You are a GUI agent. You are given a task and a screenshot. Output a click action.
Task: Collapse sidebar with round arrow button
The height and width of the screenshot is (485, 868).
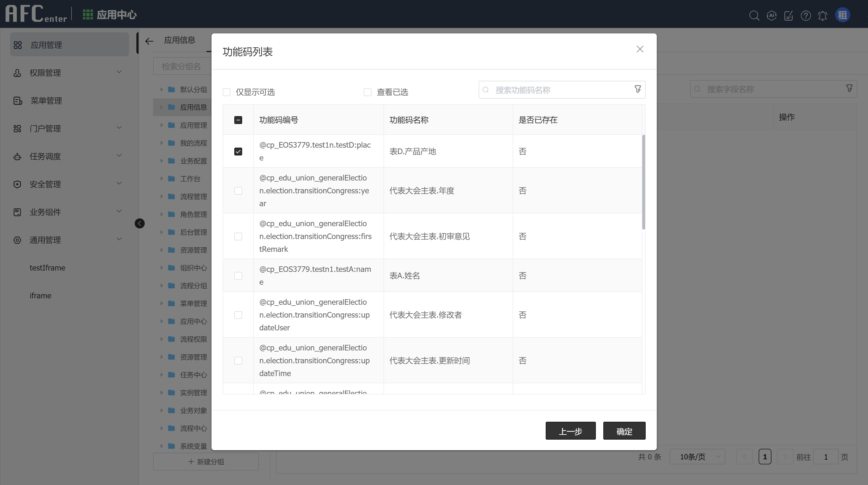pyautogui.click(x=139, y=223)
